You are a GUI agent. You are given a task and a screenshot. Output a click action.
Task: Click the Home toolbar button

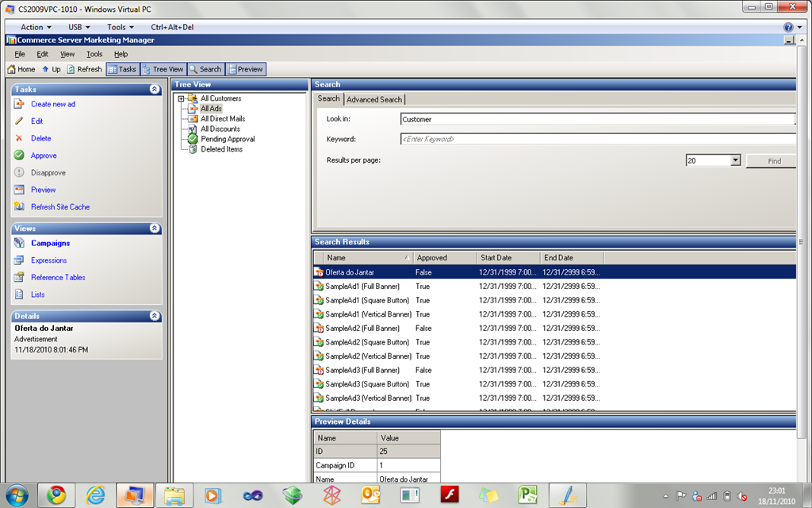tap(21, 69)
